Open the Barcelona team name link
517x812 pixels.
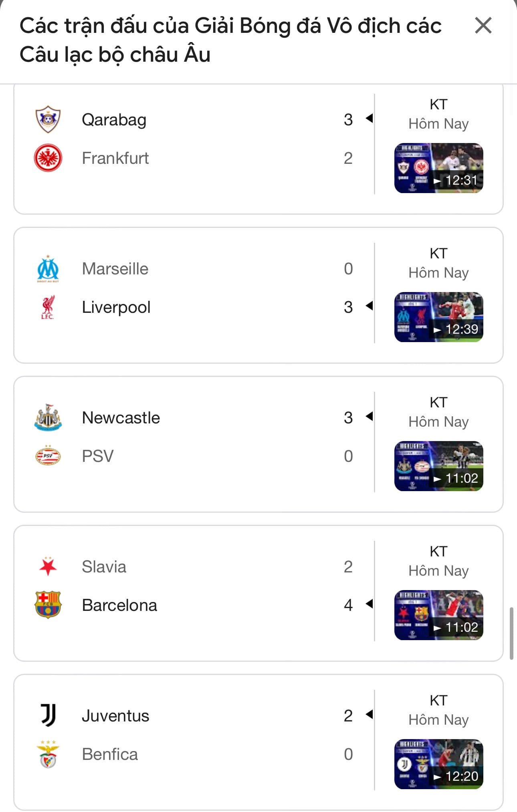(x=119, y=605)
